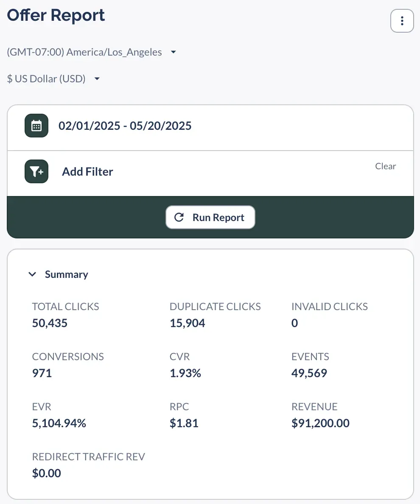Clear the applied filters
Screen dimensions: 420x504
pos(385,166)
